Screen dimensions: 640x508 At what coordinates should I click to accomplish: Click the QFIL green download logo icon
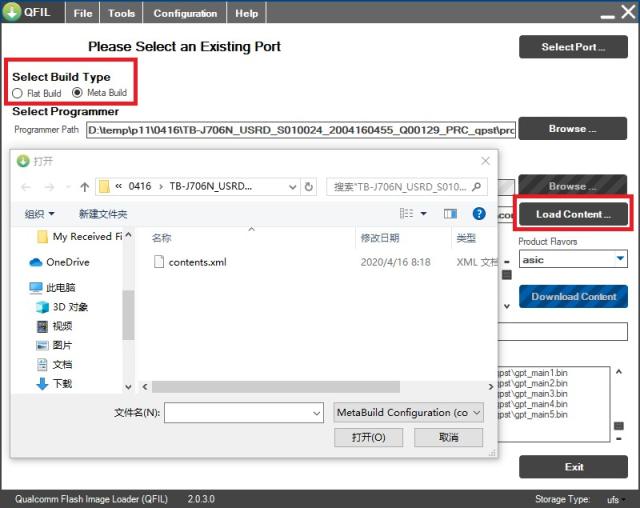pyautogui.click(x=12, y=11)
